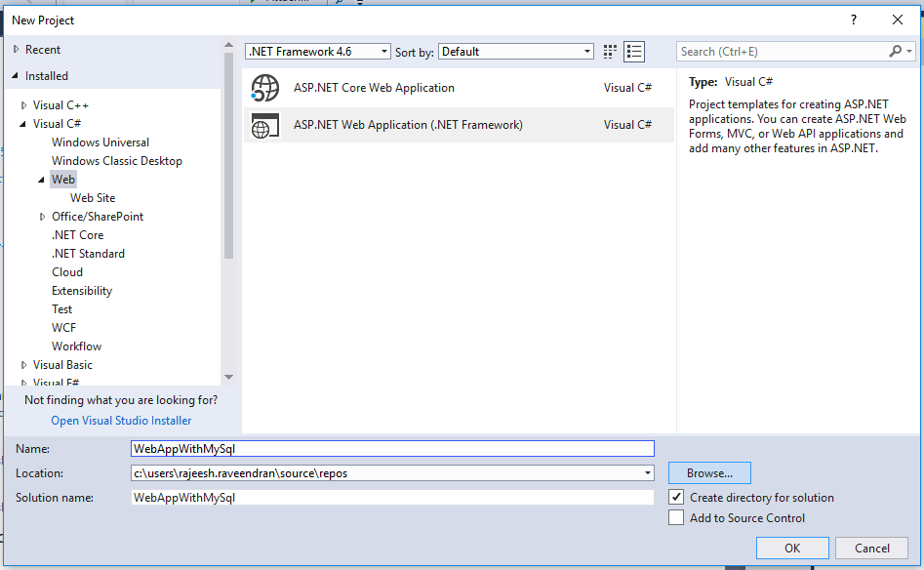This screenshot has height=570, width=924.
Task: Click the search magnifier icon
Action: (896, 52)
